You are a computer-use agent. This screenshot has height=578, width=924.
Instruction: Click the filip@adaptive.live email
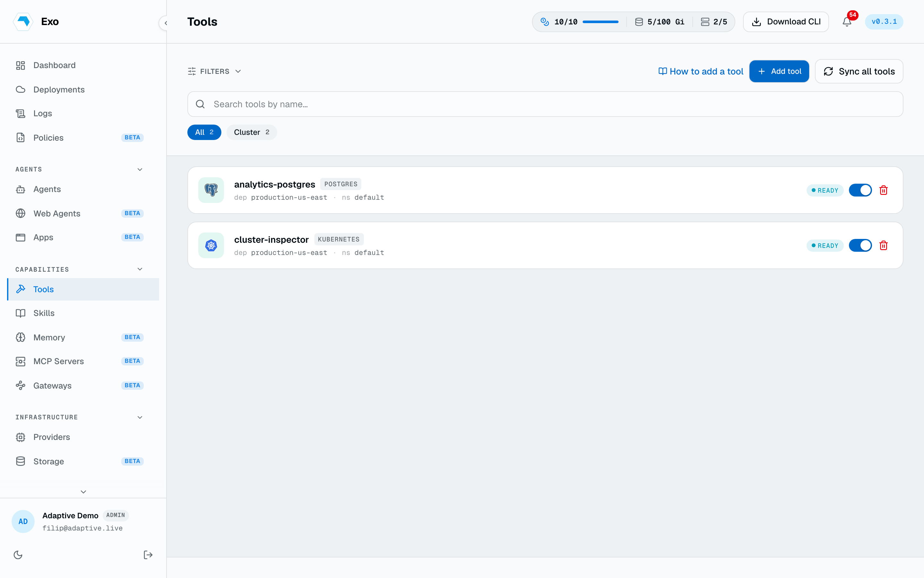82,528
